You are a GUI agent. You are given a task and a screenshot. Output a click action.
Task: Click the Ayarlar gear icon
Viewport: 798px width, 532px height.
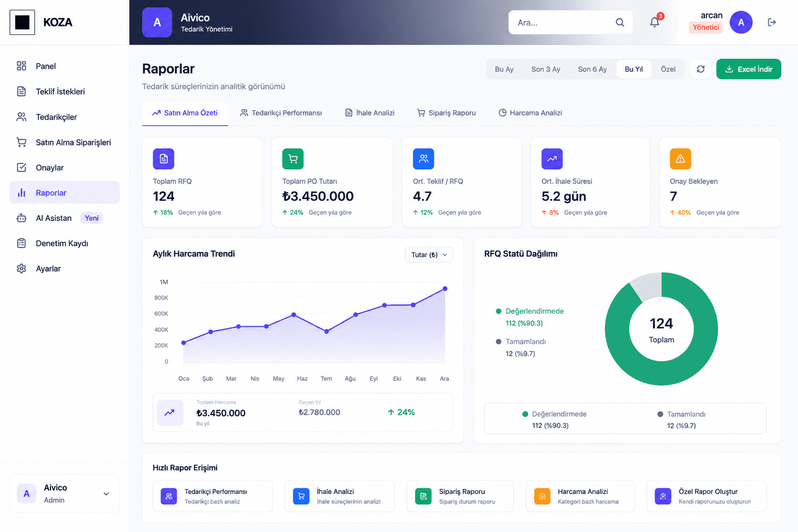21,269
